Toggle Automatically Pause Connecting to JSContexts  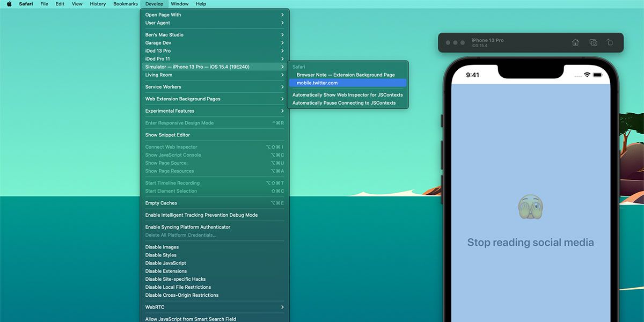pyautogui.click(x=348, y=103)
